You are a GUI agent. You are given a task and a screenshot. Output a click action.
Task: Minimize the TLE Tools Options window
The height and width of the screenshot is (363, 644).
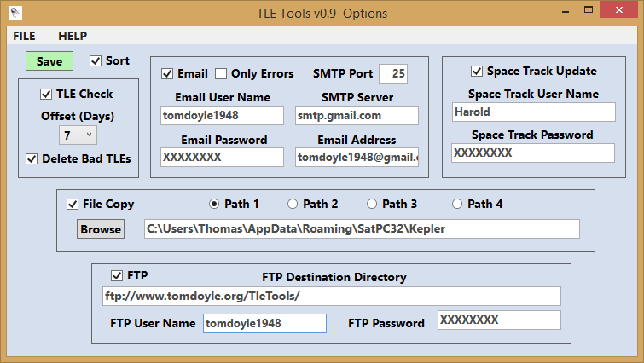pyautogui.click(x=566, y=11)
